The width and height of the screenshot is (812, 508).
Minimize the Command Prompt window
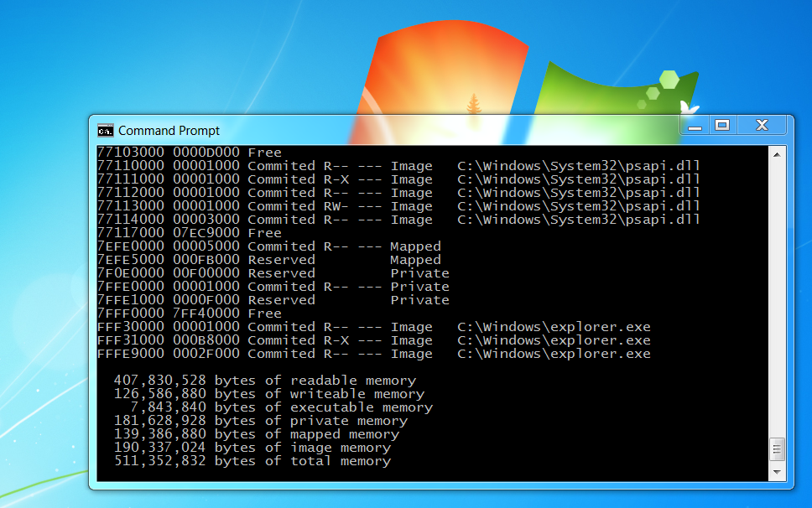tap(695, 126)
